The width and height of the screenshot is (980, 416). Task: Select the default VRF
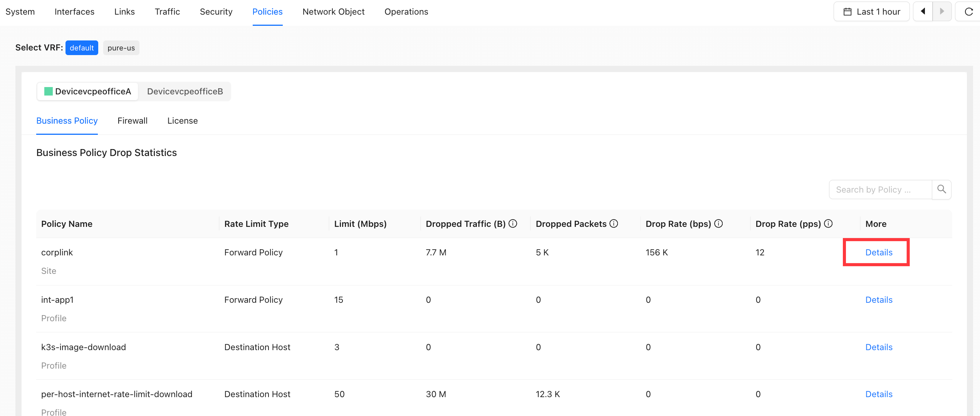(x=82, y=48)
